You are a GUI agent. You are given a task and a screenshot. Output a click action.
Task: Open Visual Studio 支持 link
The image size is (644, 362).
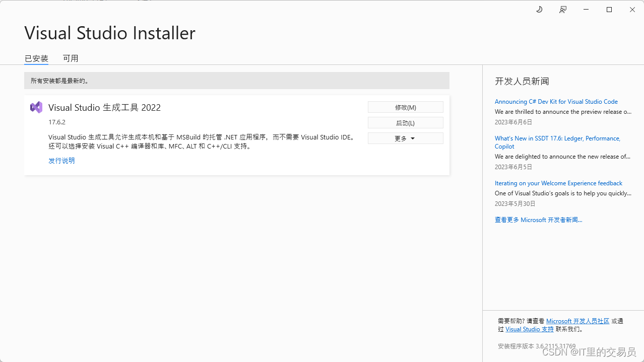tap(530, 329)
